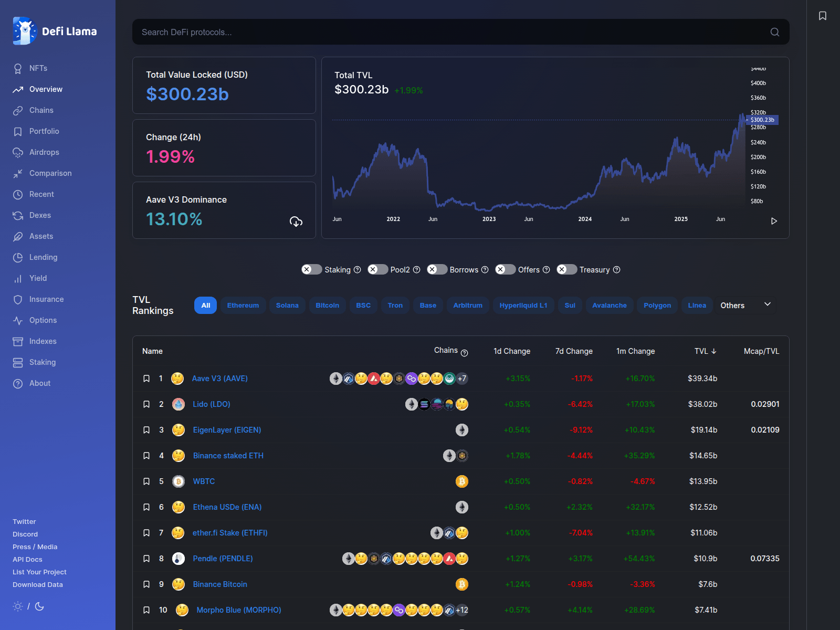Expand Morpho Blue +12 more chains
The height and width of the screenshot is (630, 840).
pyautogui.click(x=462, y=610)
